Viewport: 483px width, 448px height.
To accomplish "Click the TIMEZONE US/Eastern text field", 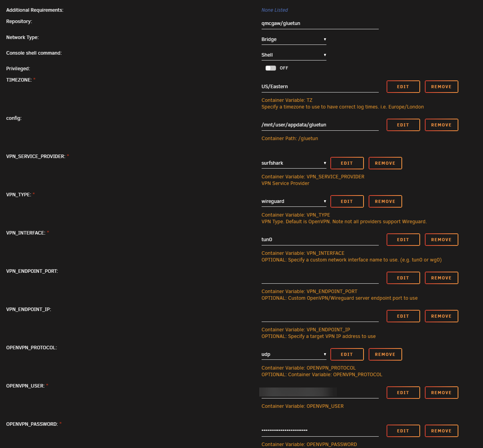I will [320, 87].
